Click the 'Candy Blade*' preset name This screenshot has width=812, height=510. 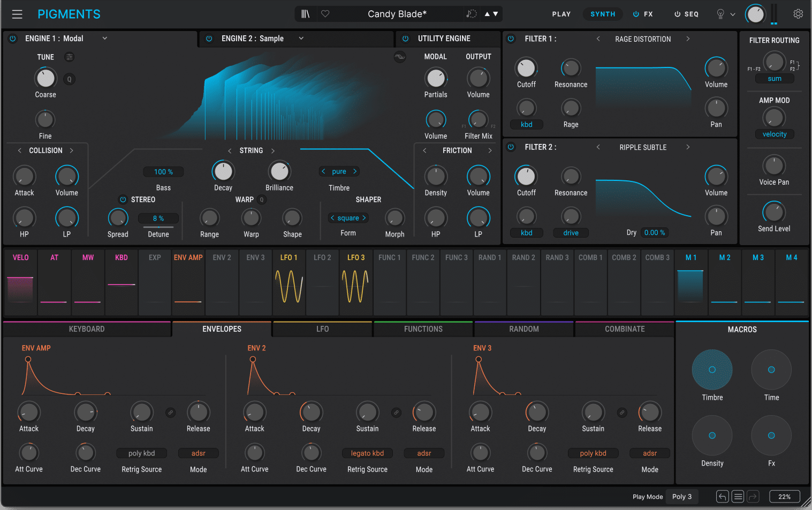click(397, 14)
